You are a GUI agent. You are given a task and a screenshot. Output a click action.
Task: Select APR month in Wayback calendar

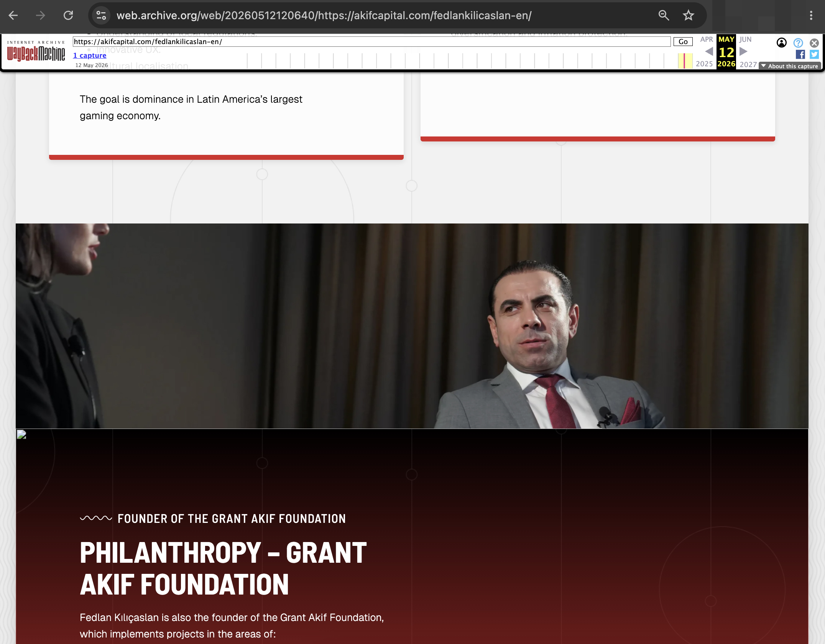coord(707,39)
